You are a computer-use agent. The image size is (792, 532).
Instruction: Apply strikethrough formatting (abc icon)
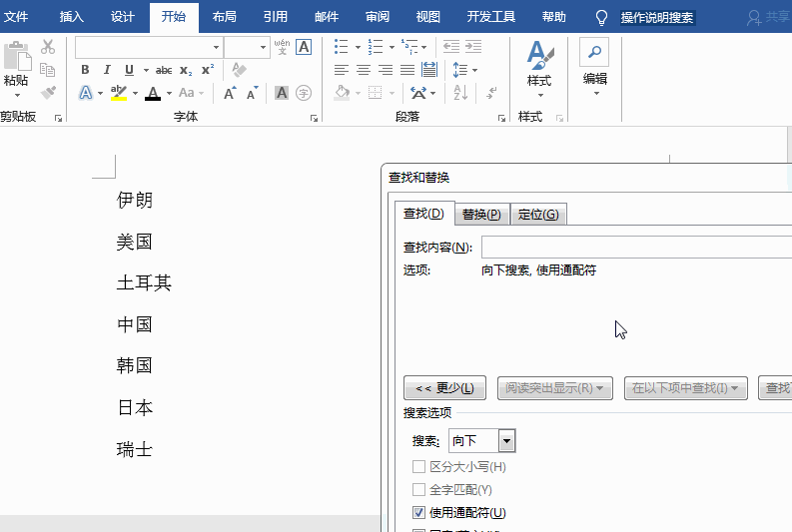coord(164,70)
